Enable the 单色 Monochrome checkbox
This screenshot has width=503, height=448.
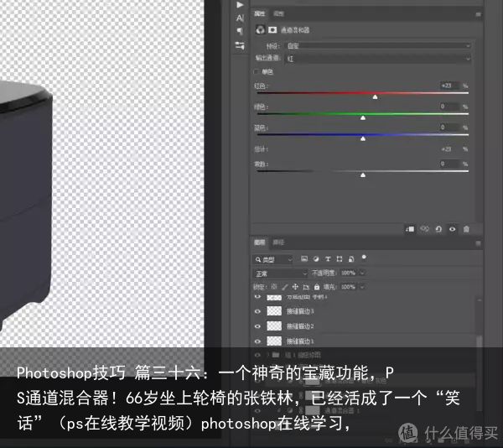(256, 71)
